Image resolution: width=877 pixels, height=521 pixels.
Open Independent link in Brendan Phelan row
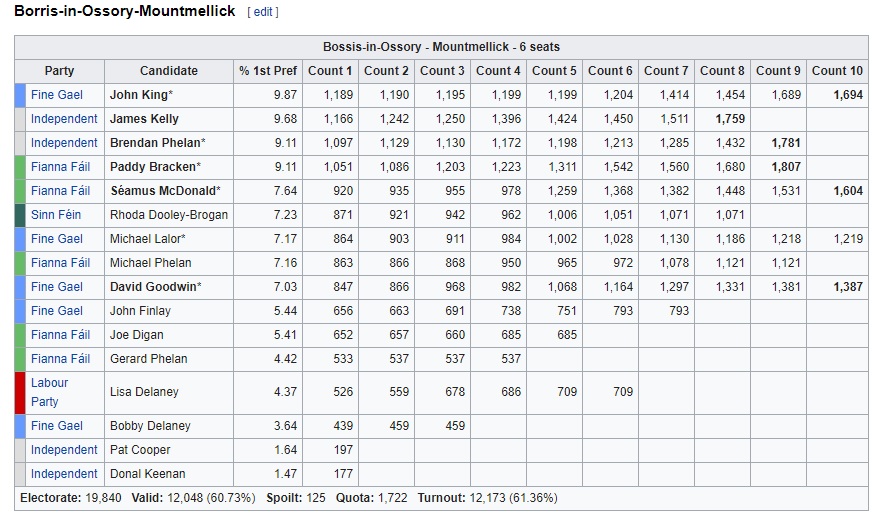click(64, 143)
